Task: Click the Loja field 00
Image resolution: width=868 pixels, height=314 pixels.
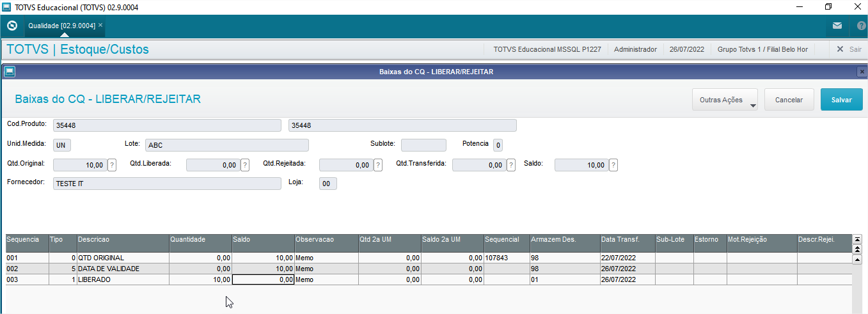Action: tap(327, 184)
